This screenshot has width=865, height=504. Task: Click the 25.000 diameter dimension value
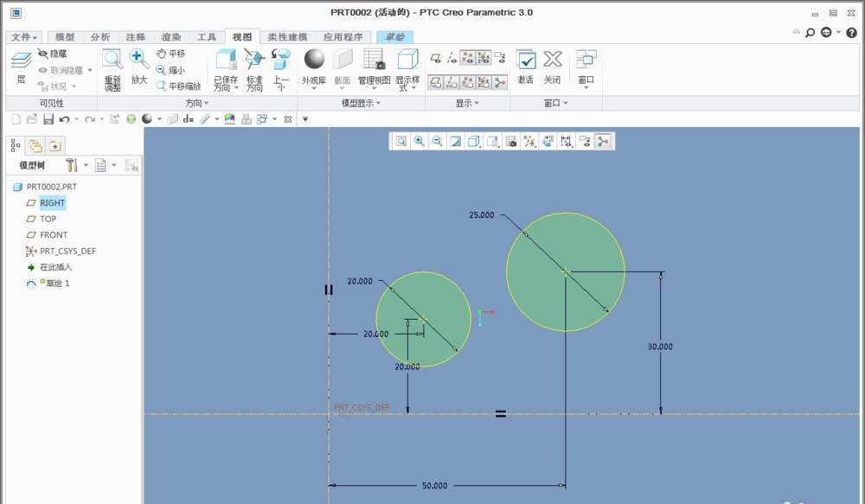click(x=481, y=215)
